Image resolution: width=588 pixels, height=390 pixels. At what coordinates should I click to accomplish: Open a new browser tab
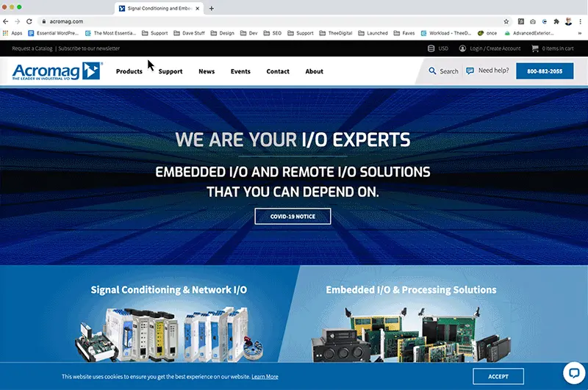click(x=212, y=8)
